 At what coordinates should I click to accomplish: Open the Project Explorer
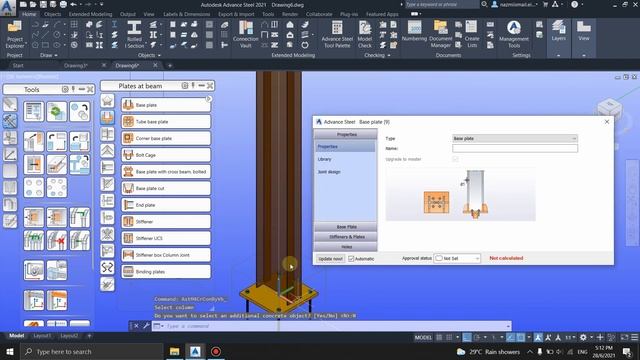tap(15, 34)
